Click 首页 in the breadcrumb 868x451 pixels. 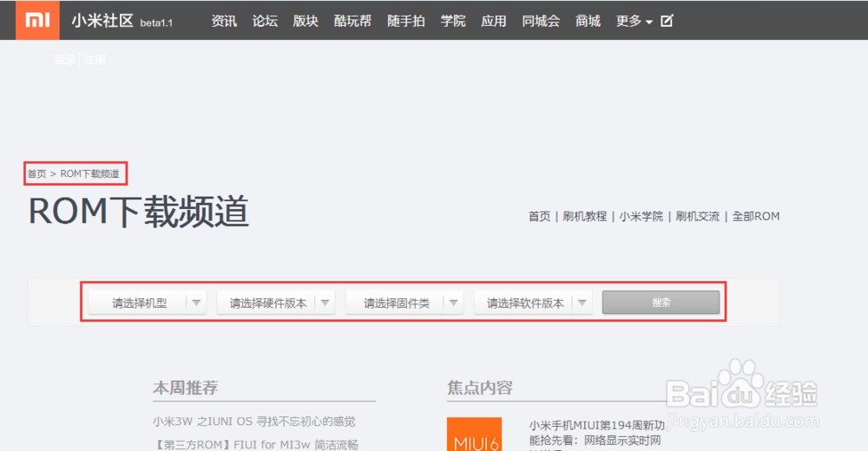tap(37, 173)
